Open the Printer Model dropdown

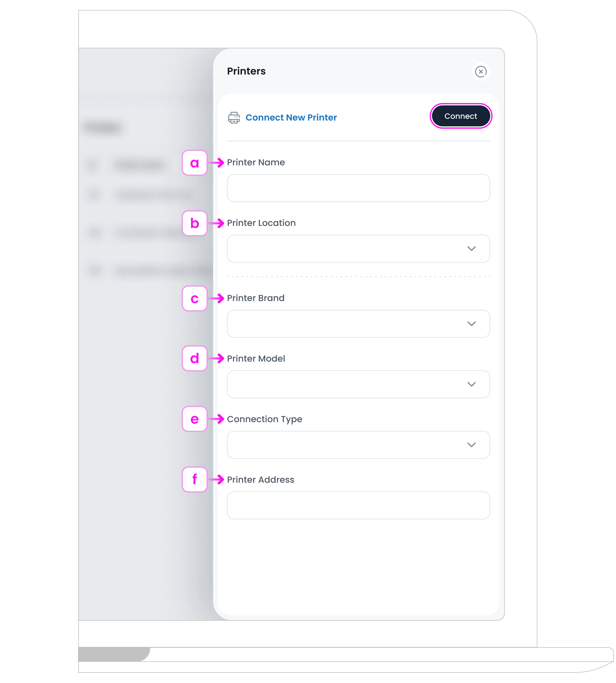coord(358,385)
